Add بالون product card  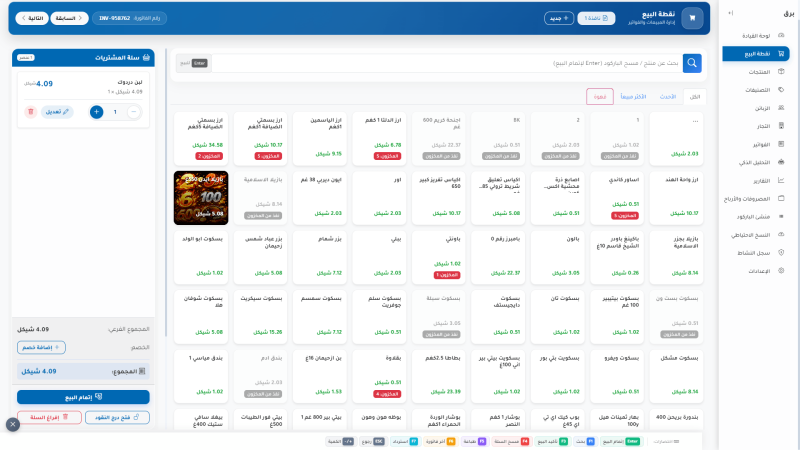click(557, 258)
